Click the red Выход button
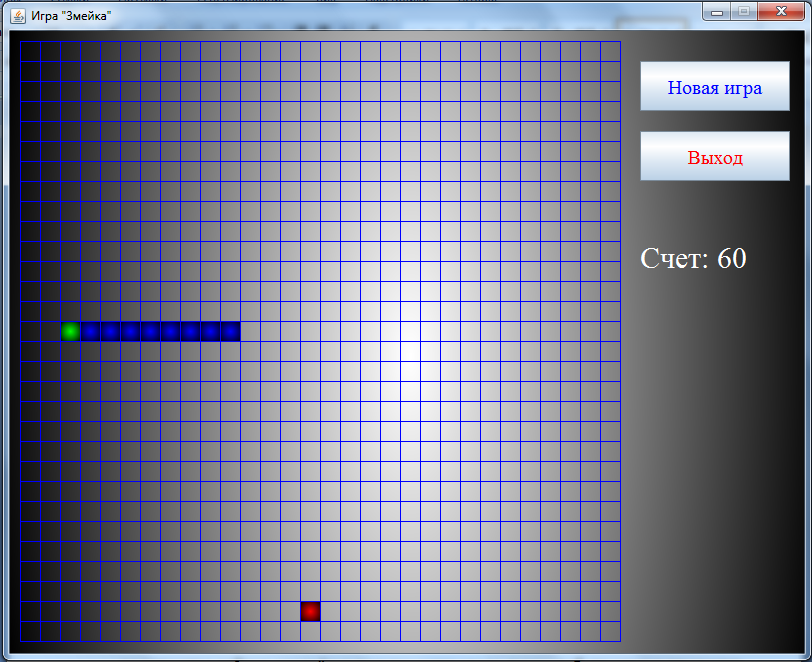 pyautogui.click(x=715, y=156)
